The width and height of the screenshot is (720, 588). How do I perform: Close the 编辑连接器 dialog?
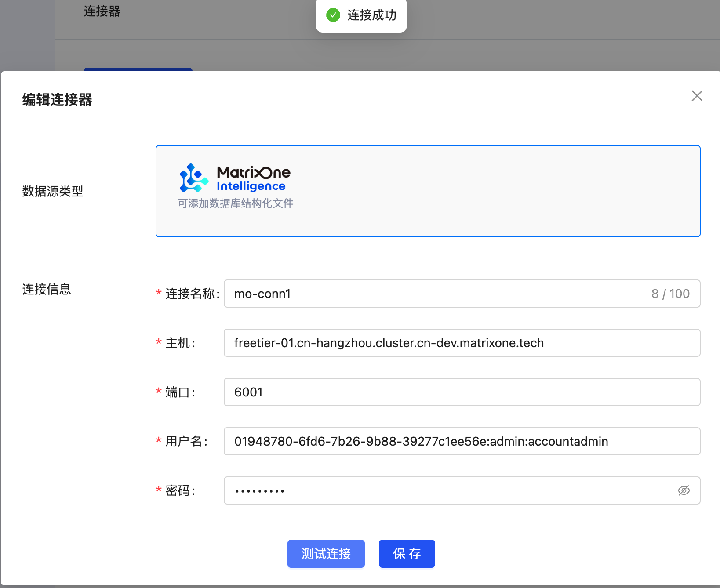pyautogui.click(x=697, y=96)
